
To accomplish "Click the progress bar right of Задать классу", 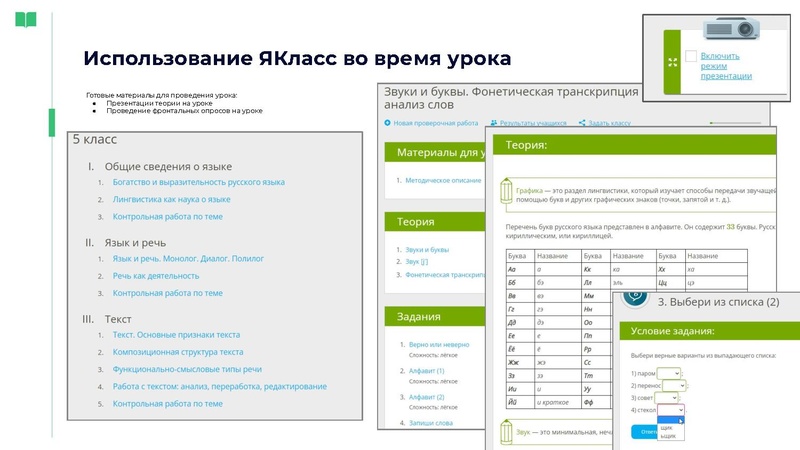I will pyautogui.click(x=735, y=123).
